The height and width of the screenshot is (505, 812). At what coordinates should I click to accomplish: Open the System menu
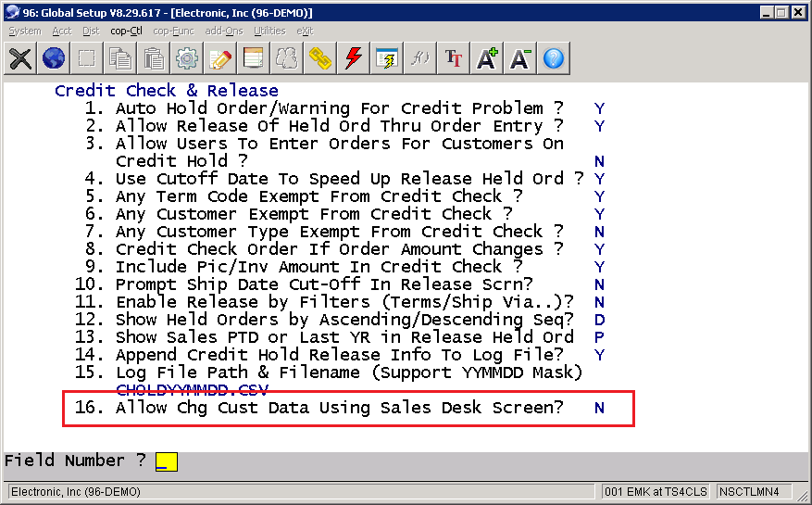coord(25,32)
